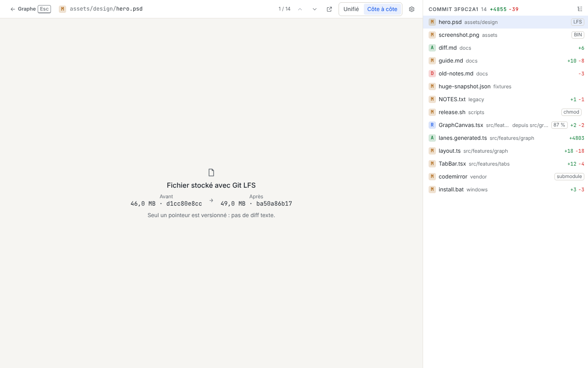Viewport: 588px width, 368px height.
Task: Select hero.psd in file list
Action: coord(505,22)
